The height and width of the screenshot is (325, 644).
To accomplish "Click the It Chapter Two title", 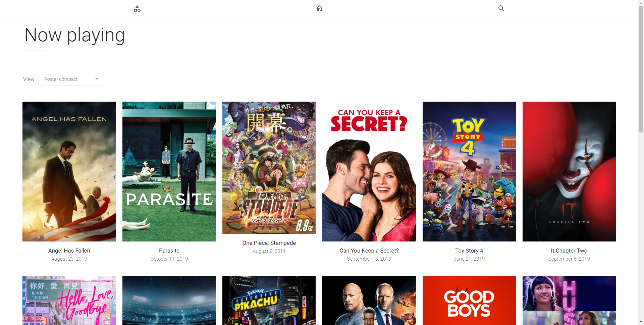I will 569,251.
